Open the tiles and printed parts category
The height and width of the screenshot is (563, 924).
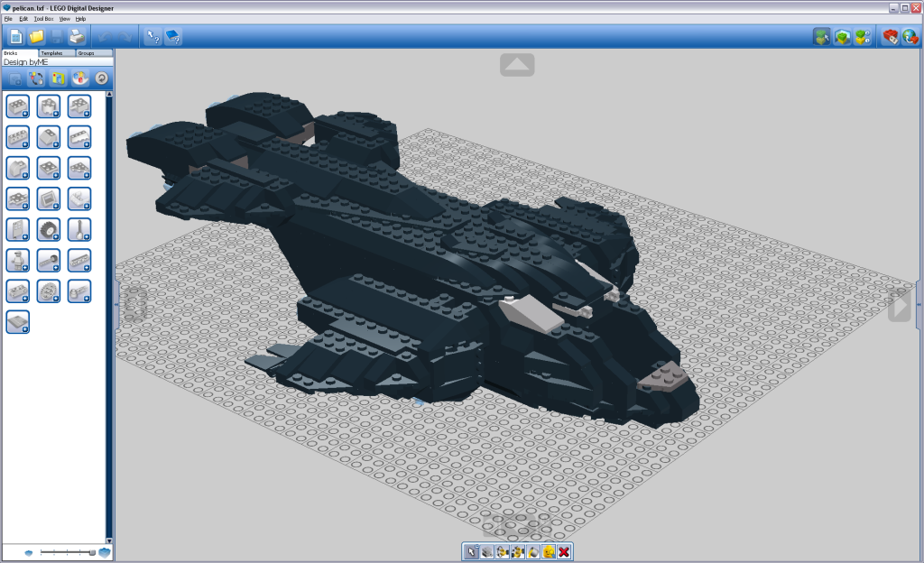(x=49, y=198)
